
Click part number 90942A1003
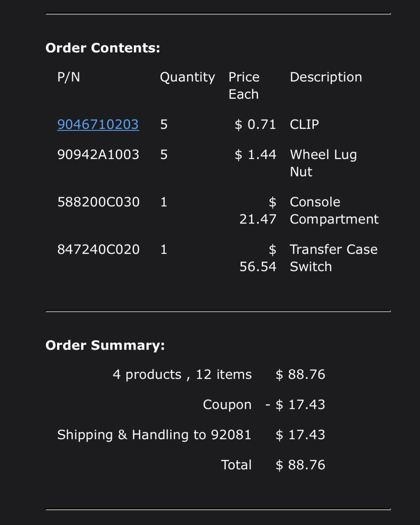[x=98, y=154]
